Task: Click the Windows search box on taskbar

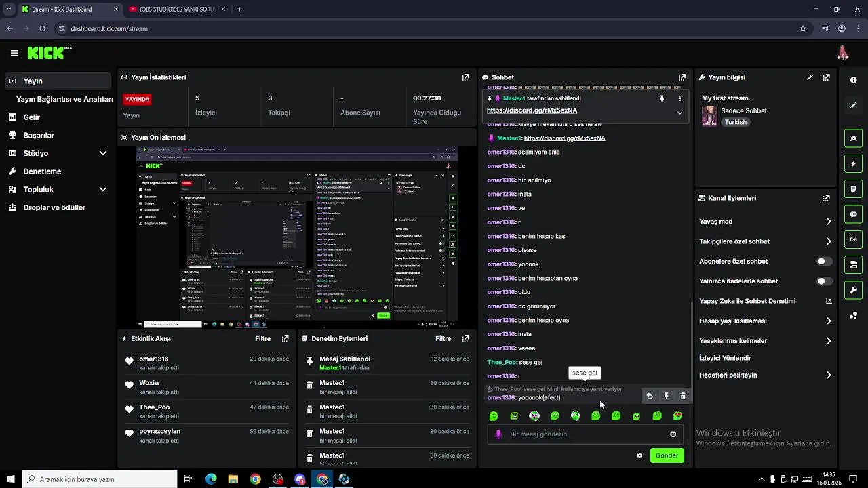Action: point(100,479)
